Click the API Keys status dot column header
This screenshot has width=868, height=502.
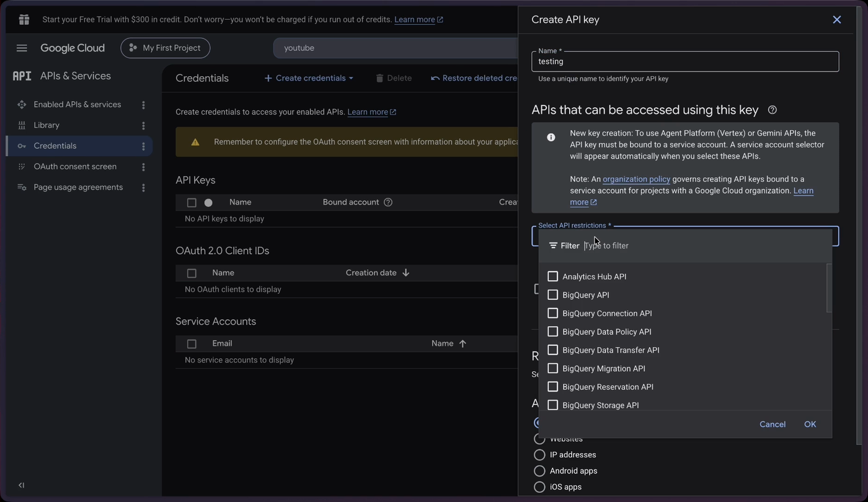[x=208, y=203]
